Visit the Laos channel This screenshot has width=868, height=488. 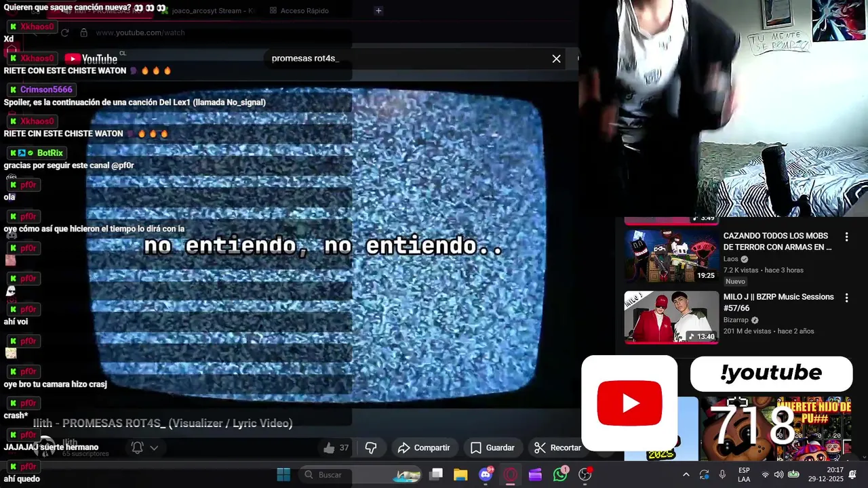[731, 259]
